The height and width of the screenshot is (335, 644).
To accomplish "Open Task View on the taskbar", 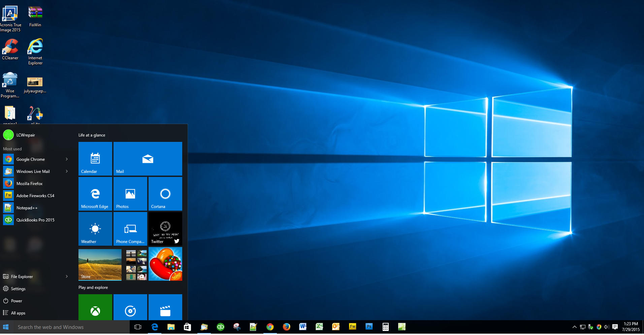I will click(x=138, y=327).
